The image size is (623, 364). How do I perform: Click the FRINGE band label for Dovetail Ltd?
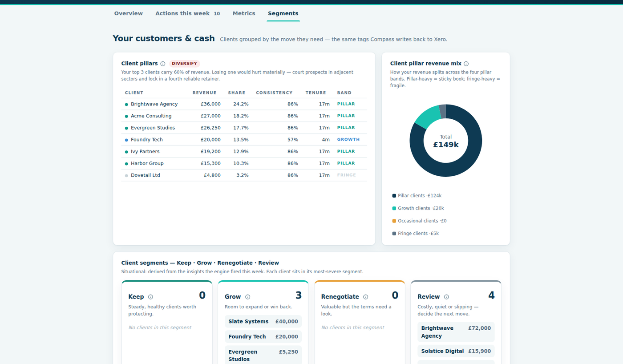coord(347,175)
